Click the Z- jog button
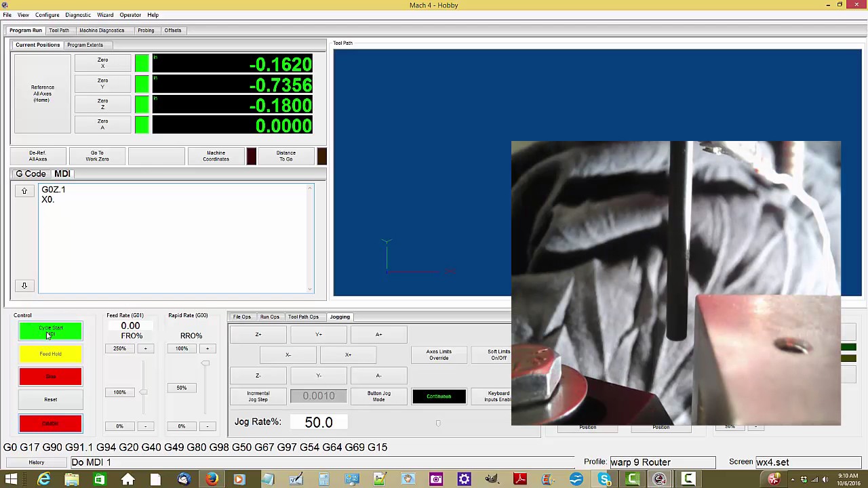The height and width of the screenshot is (488, 868). click(x=258, y=375)
